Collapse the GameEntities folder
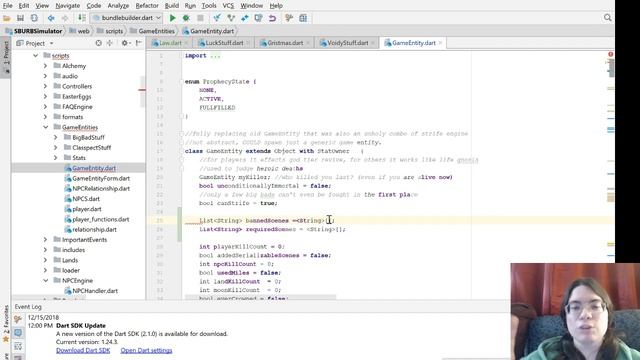The width and height of the screenshot is (640, 360). [x=45, y=127]
